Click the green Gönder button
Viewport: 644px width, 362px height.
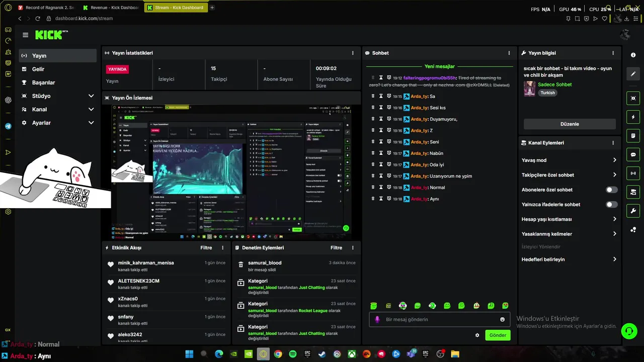[498, 335]
